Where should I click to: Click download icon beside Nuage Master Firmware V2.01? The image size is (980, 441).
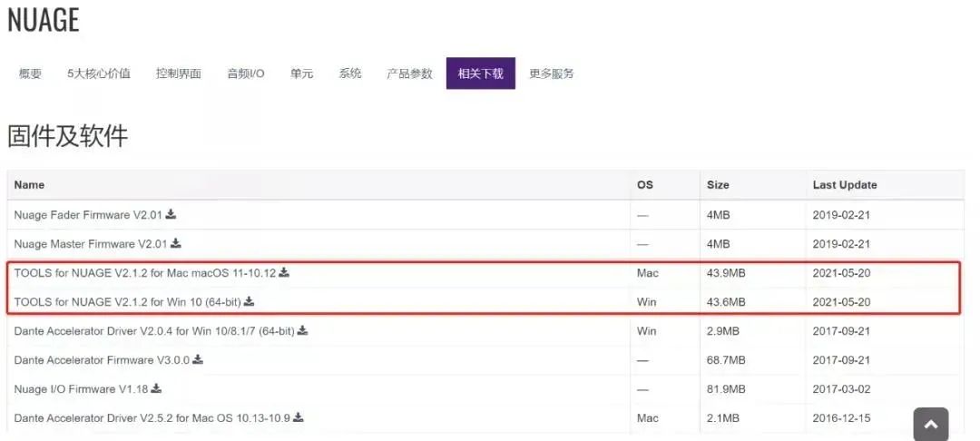click(176, 244)
